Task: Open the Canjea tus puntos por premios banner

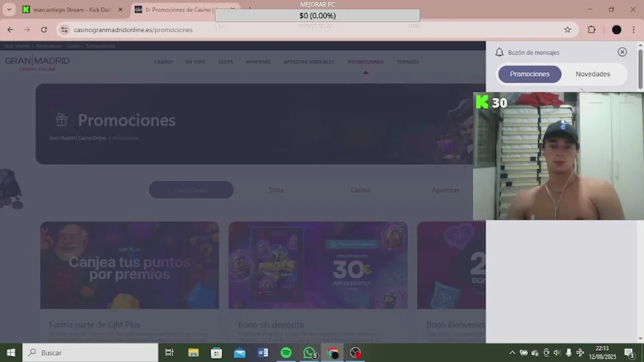Action: (129, 265)
